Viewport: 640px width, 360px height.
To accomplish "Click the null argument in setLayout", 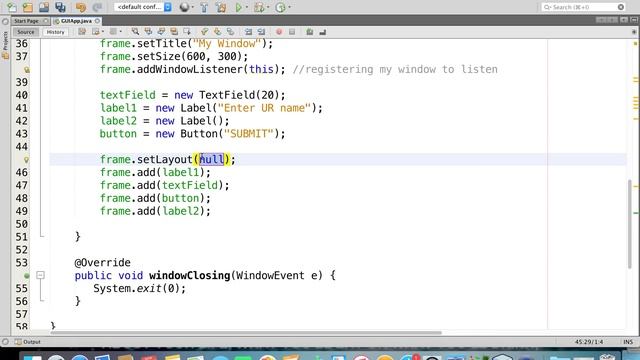I will pos(211,160).
